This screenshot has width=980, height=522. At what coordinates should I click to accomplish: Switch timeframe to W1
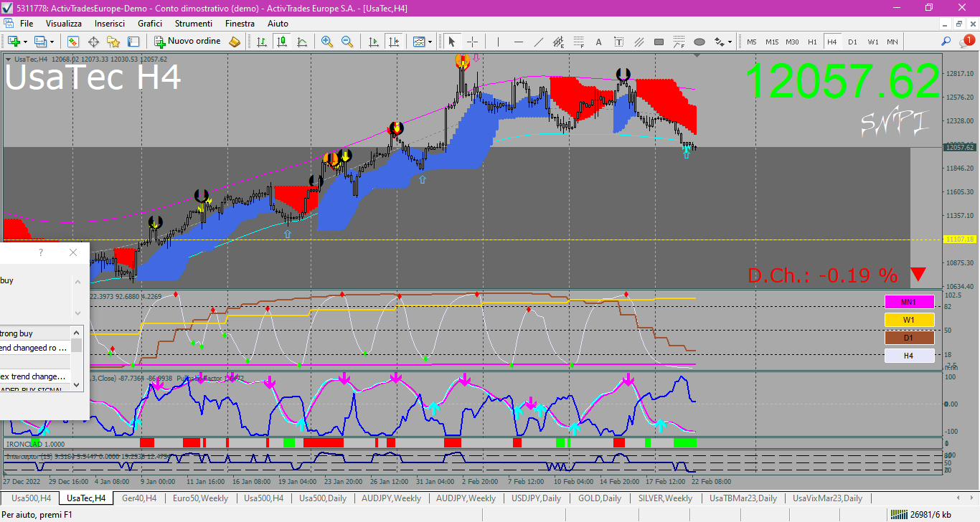[872, 42]
